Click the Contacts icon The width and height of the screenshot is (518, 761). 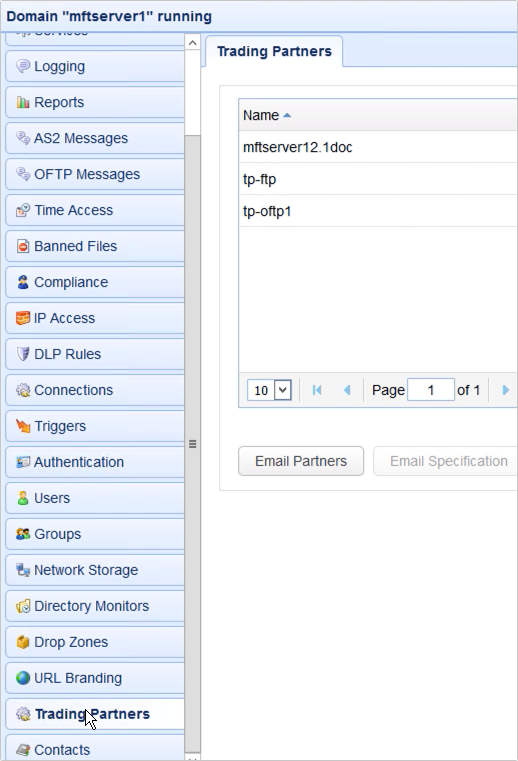pyautogui.click(x=23, y=750)
